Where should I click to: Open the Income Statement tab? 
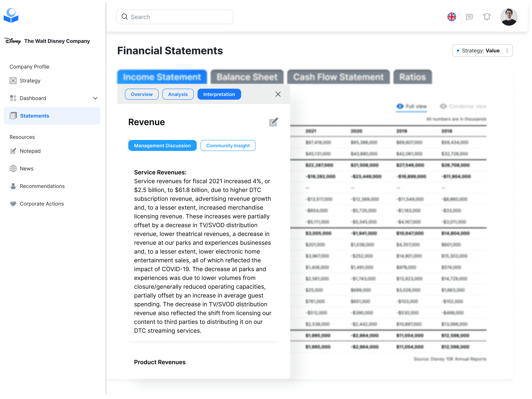[x=162, y=77]
